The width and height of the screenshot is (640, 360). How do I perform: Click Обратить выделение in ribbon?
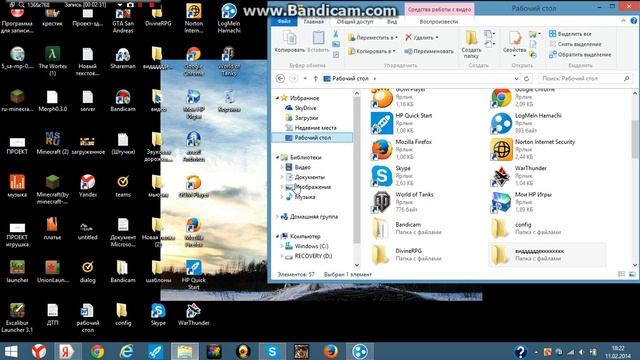pyautogui.click(x=580, y=54)
